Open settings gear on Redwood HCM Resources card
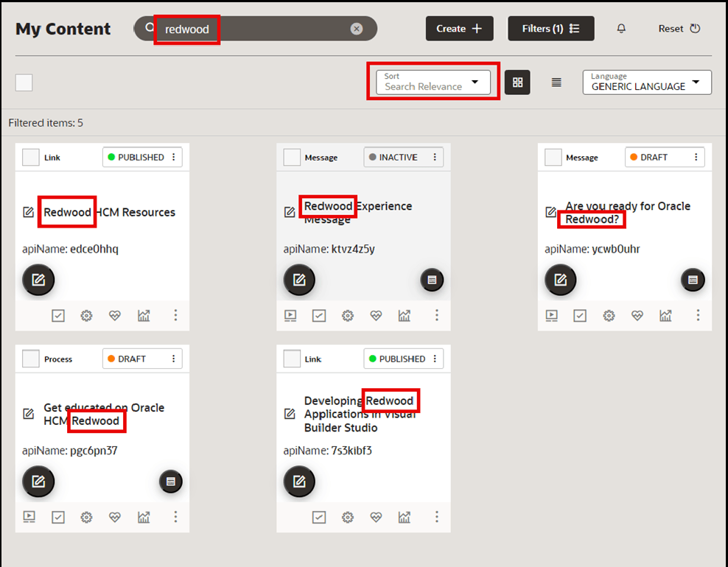Screen dimensions: 728x567 click(x=86, y=316)
